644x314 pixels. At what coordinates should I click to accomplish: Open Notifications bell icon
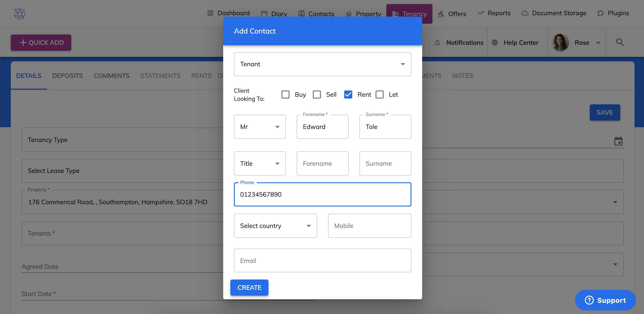click(x=437, y=43)
